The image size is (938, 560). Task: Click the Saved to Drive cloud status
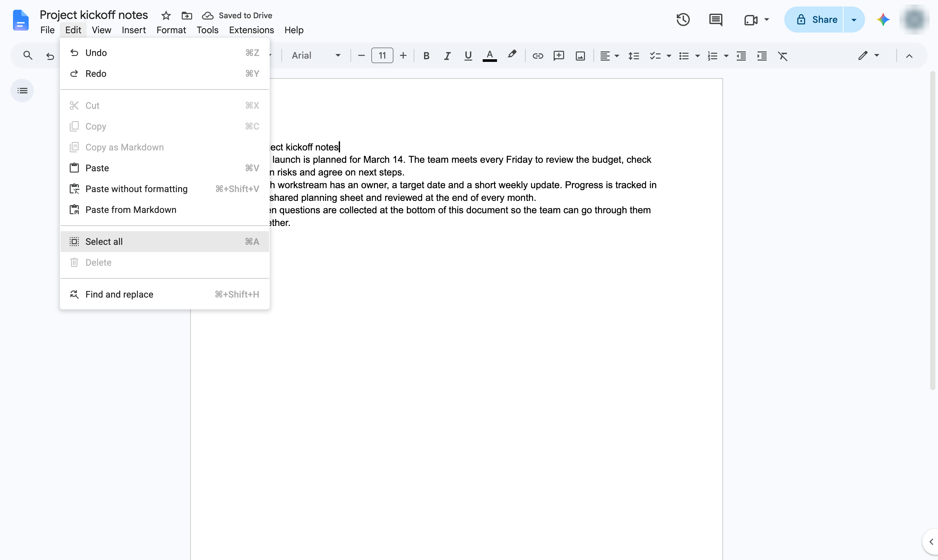237,16
